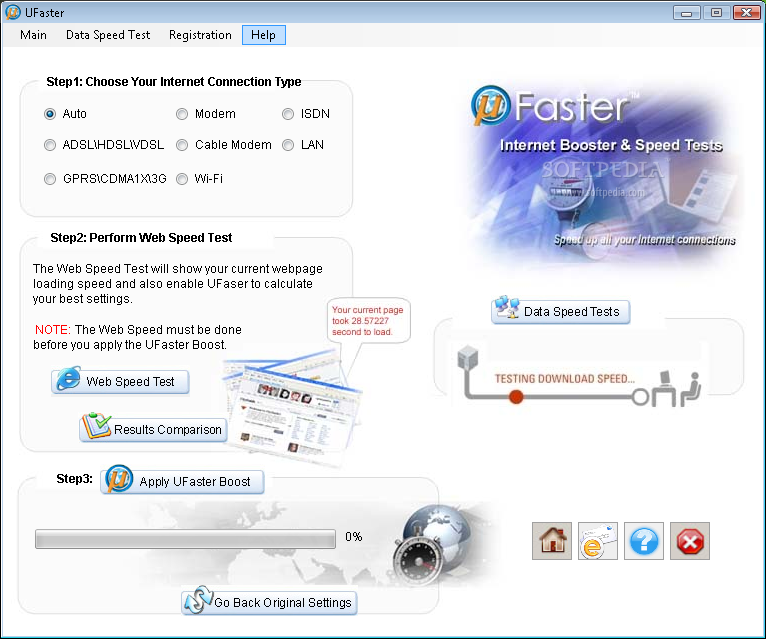Click the TESTING DOWNLOAD SPEED text
The image size is (766, 639).
[x=565, y=379]
